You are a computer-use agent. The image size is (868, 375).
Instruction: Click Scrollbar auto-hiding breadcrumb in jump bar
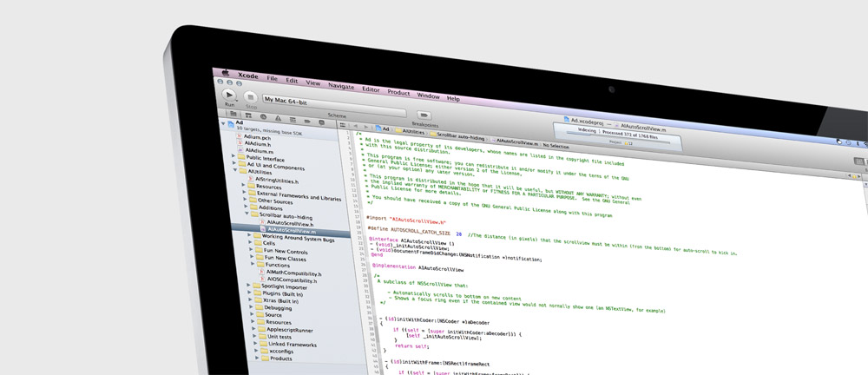click(x=457, y=135)
